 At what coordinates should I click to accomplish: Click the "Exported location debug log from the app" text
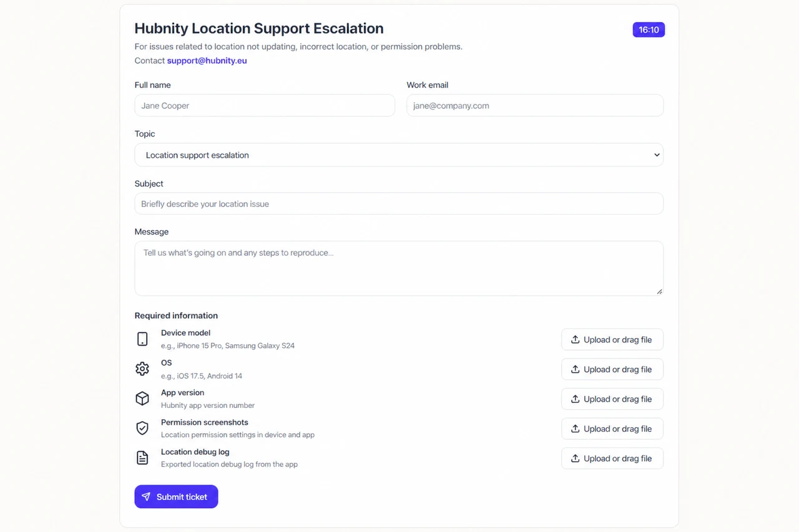point(229,464)
